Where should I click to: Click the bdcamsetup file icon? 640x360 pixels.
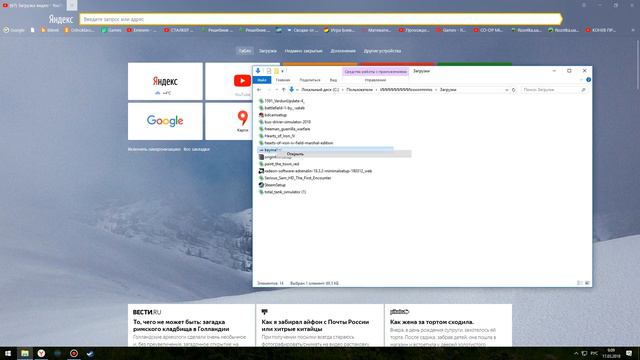pos(261,115)
